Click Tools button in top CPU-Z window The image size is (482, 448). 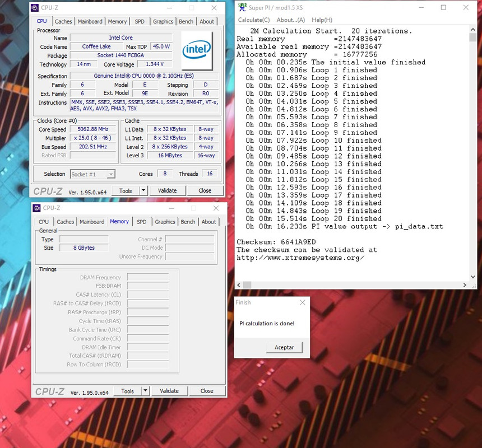pyautogui.click(x=126, y=191)
